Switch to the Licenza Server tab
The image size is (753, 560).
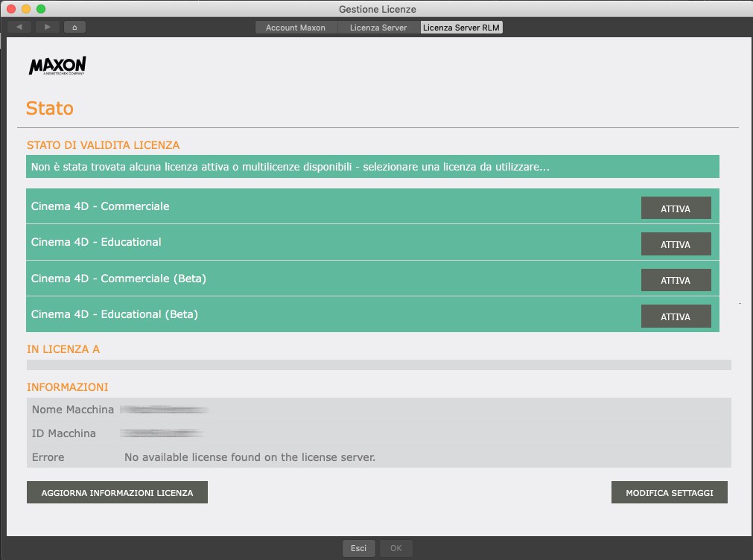click(x=378, y=28)
